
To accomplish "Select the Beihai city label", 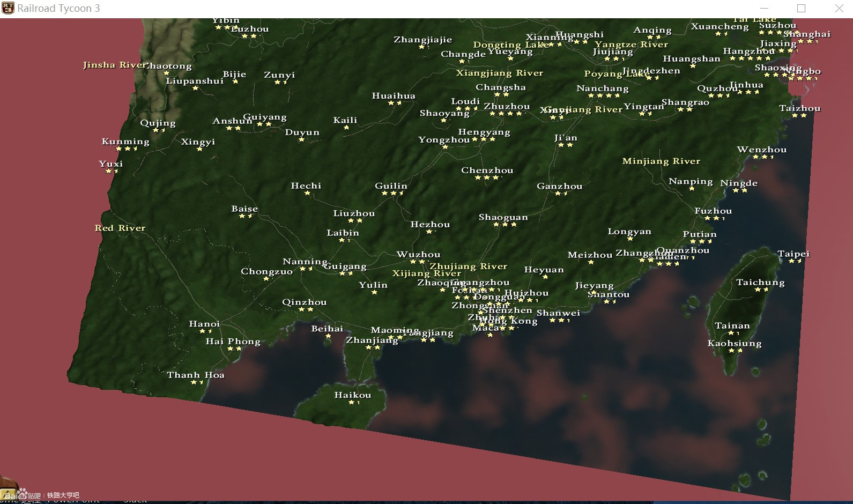I will pos(327,329).
